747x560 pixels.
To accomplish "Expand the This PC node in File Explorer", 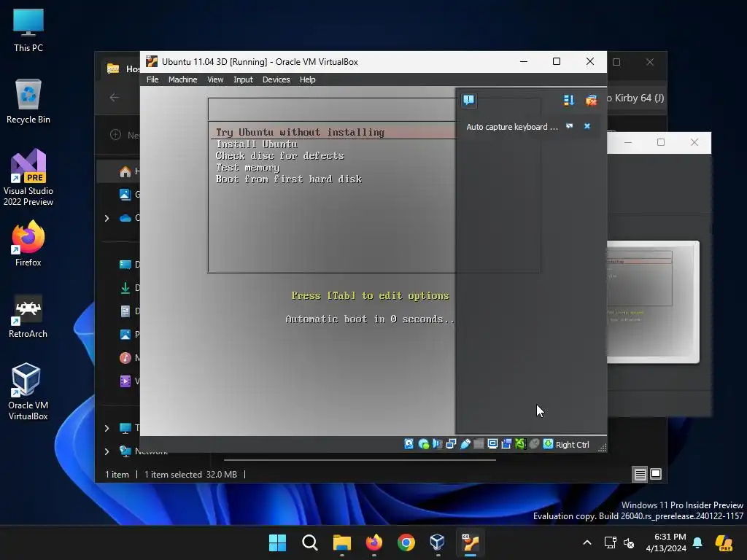I will 107,428.
